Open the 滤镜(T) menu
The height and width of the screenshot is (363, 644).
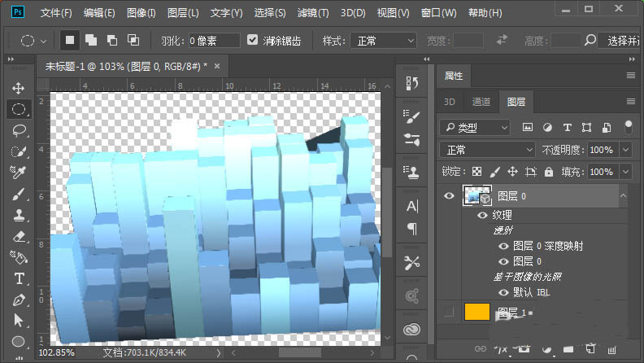click(313, 13)
